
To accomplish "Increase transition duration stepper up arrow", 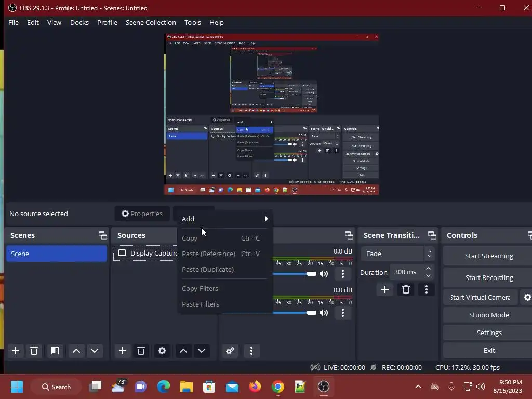I will [x=428, y=269].
